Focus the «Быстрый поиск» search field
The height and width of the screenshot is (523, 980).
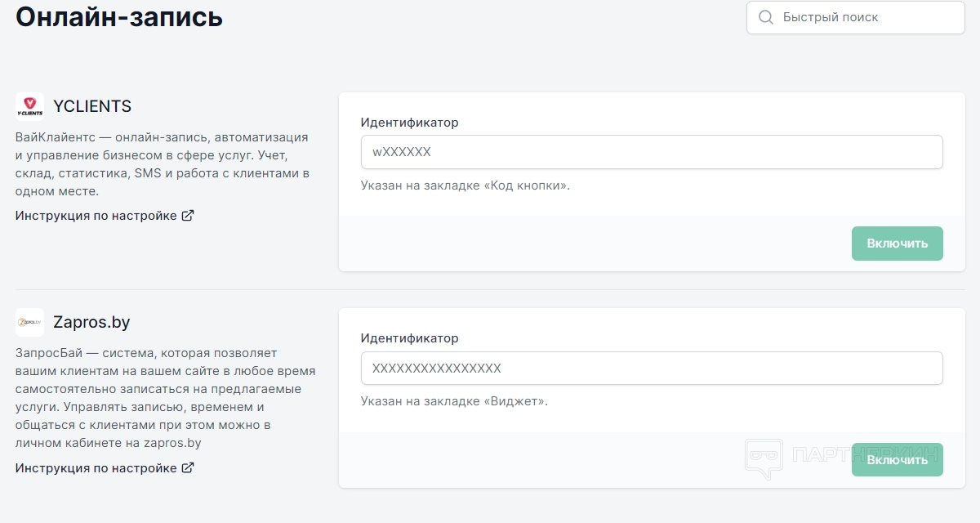point(866,17)
